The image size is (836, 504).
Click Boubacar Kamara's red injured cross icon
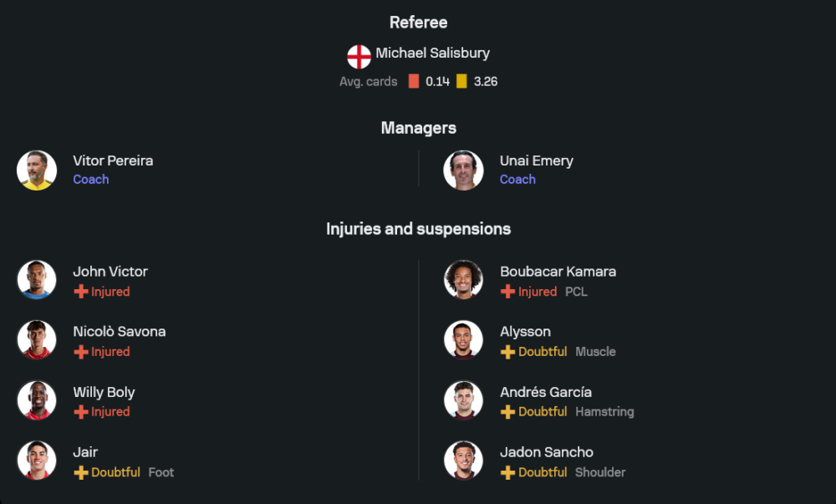507,292
